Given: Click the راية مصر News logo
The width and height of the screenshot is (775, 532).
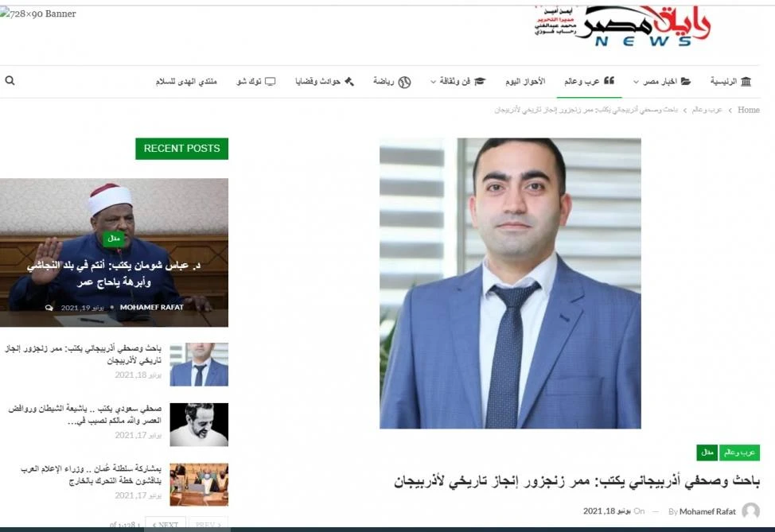Looking at the screenshot, I should pyautogui.click(x=623, y=25).
